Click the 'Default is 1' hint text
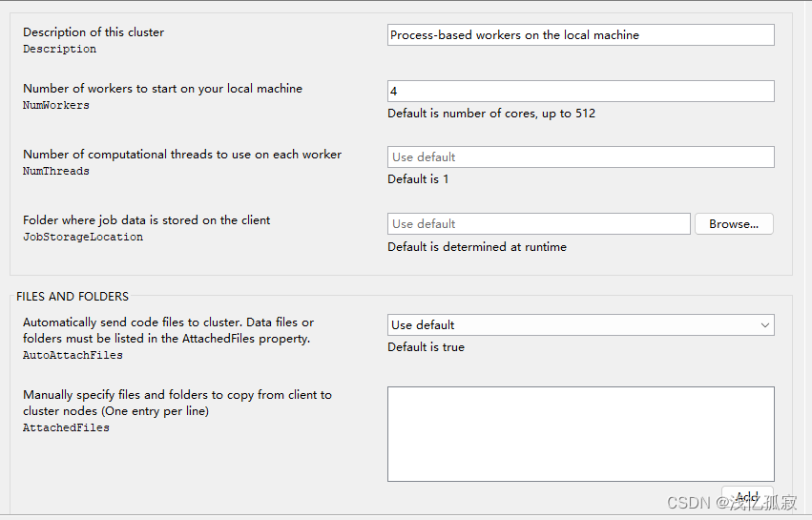The width and height of the screenshot is (812, 520). tap(418, 179)
